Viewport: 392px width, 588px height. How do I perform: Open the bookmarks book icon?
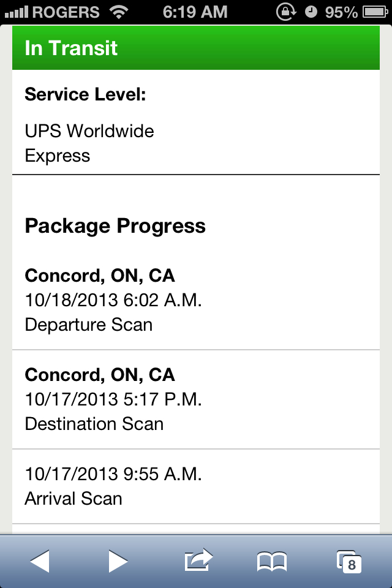click(x=272, y=560)
